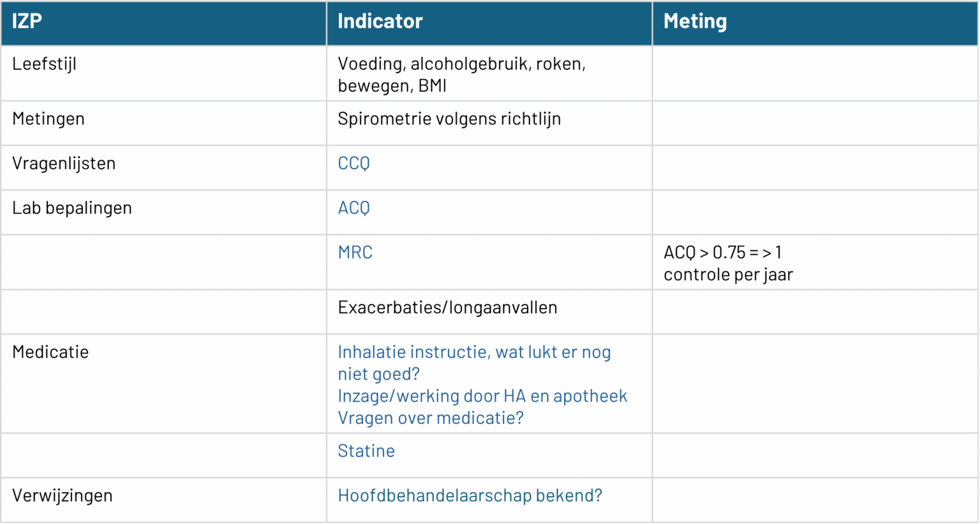Screen dimensions: 980x524
Task: Select the Medicatie cell
Action: (50, 353)
